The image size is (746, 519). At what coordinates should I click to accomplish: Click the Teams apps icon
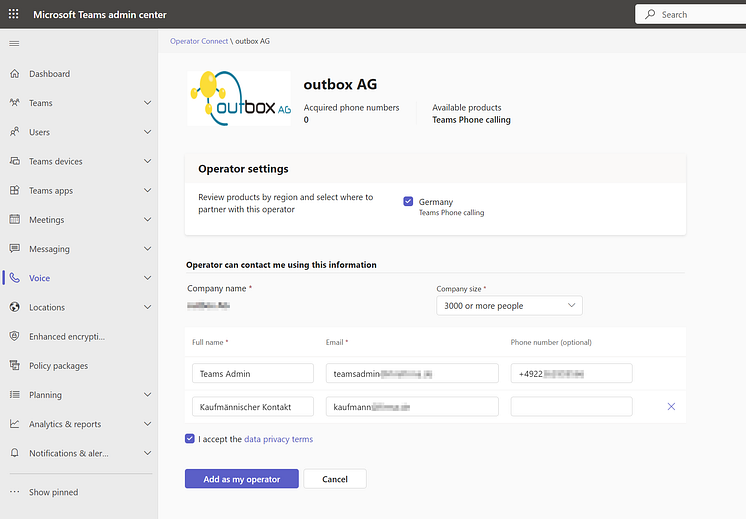(x=15, y=190)
